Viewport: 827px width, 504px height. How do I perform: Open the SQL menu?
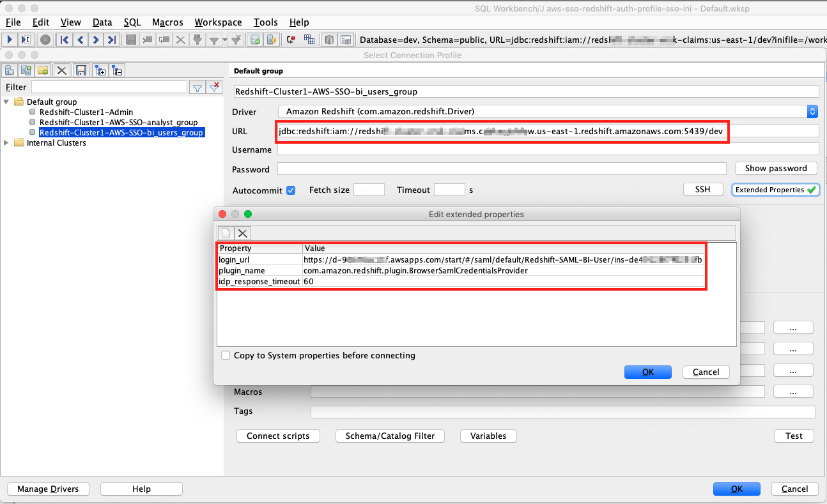coord(132,22)
